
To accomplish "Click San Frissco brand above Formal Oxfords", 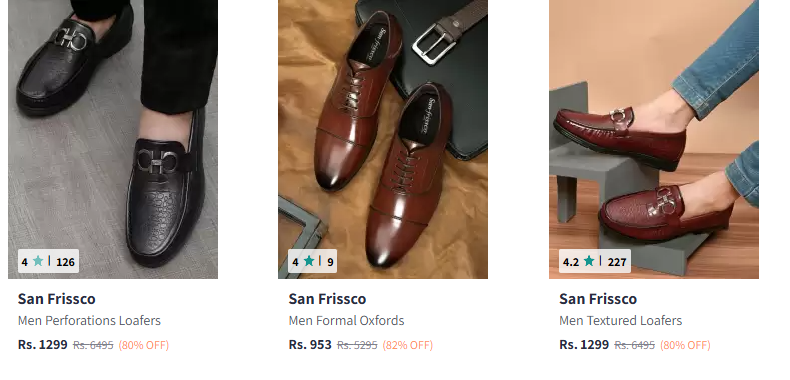I will [x=327, y=299].
